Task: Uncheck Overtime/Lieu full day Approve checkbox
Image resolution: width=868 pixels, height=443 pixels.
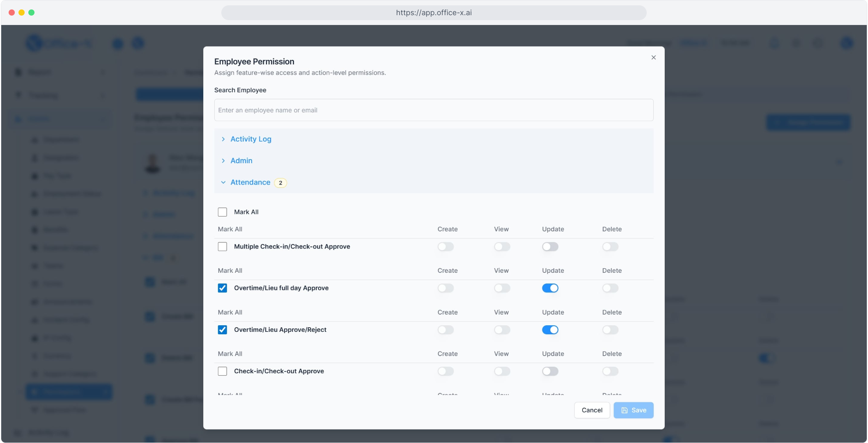Action: pos(222,288)
